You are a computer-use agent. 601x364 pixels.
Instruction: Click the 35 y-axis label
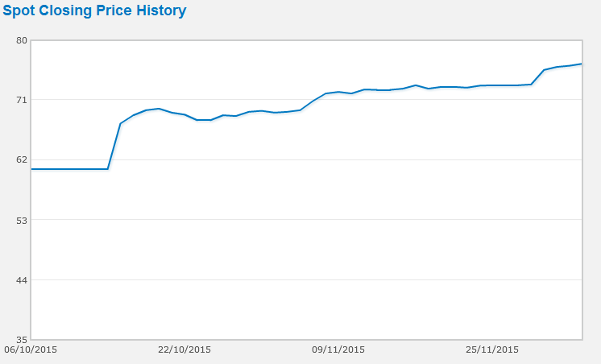(22, 339)
